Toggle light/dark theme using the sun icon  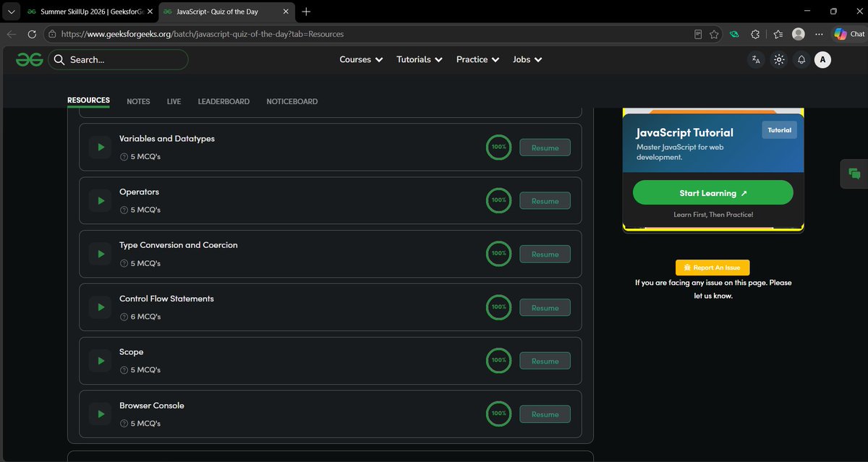[x=779, y=60]
